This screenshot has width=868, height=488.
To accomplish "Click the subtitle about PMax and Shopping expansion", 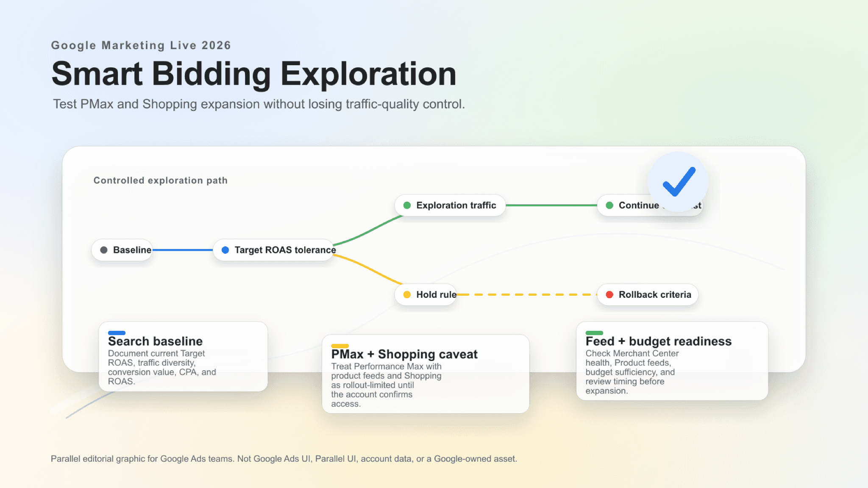I will pos(259,104).
